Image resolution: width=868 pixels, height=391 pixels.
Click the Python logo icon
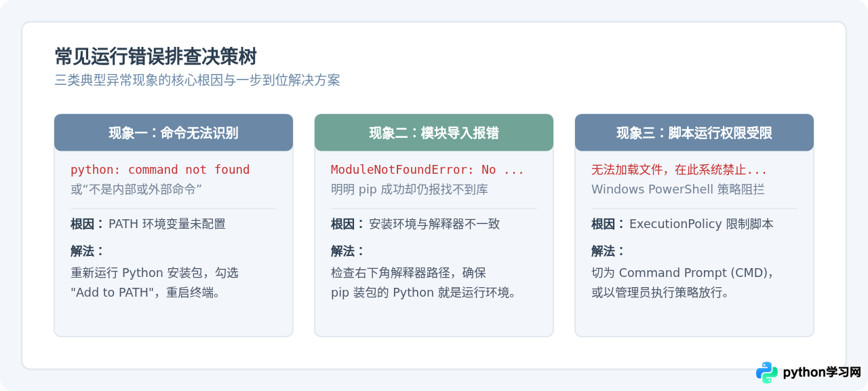(x=767, y=372)
